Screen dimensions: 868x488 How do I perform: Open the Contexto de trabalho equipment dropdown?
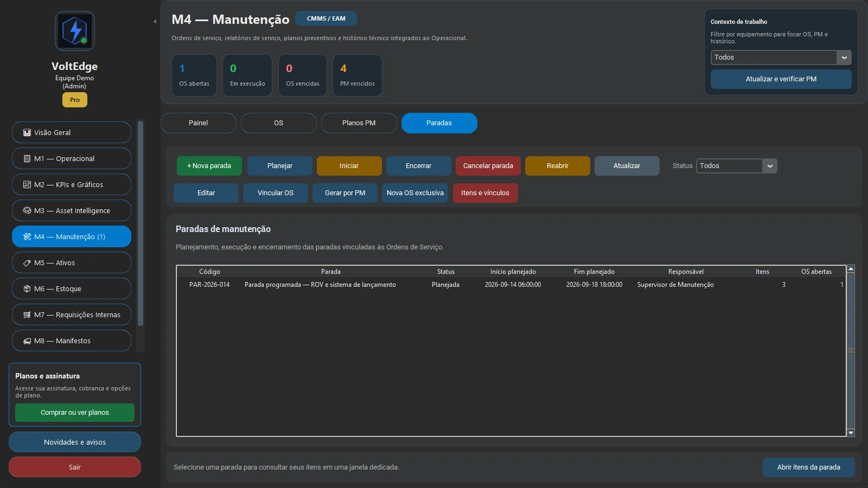click(781, 57)
